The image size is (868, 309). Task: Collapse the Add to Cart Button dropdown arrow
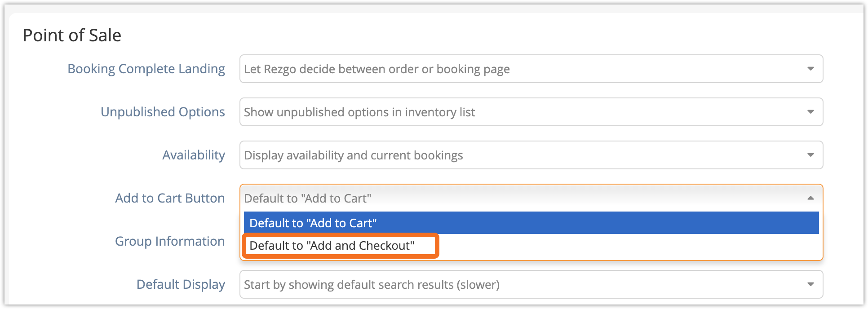810,198
